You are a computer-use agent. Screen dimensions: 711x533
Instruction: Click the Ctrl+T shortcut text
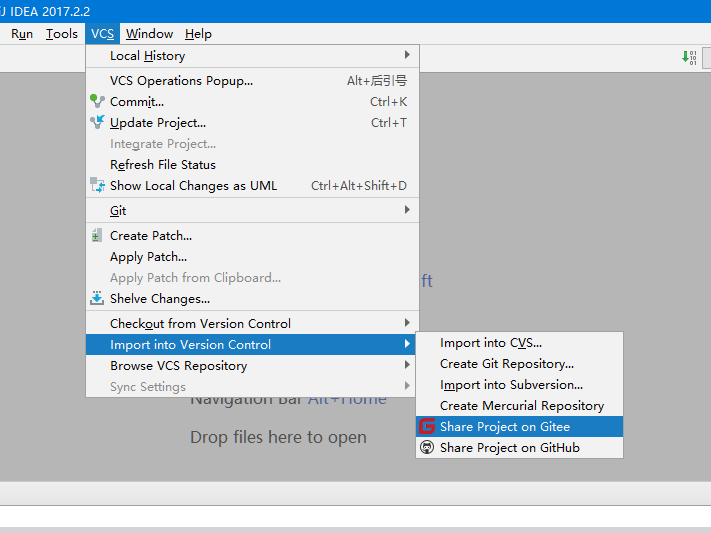[x=389, y=122]
